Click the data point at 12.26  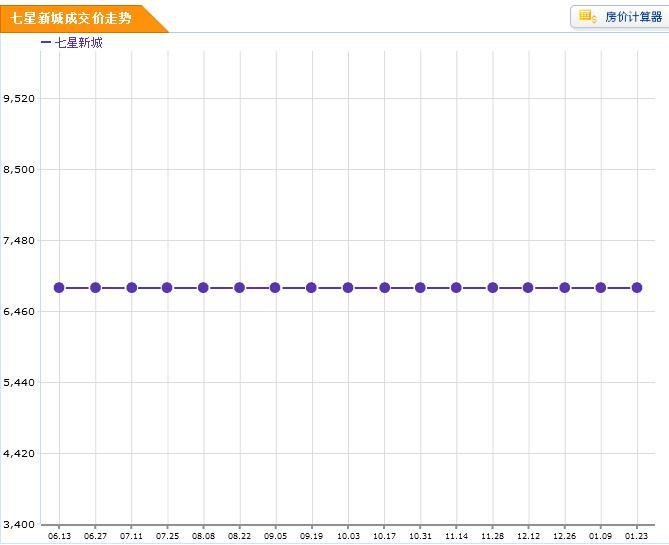[x=565, y=288]
